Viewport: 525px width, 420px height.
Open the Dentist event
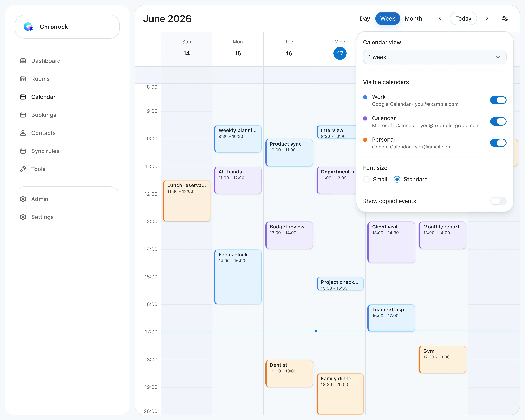click(x=289, y=373)
